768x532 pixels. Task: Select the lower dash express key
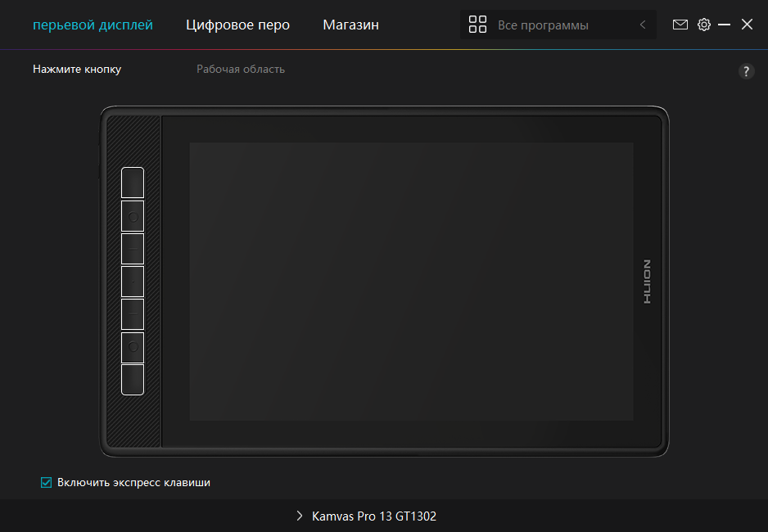coord(133,314)
